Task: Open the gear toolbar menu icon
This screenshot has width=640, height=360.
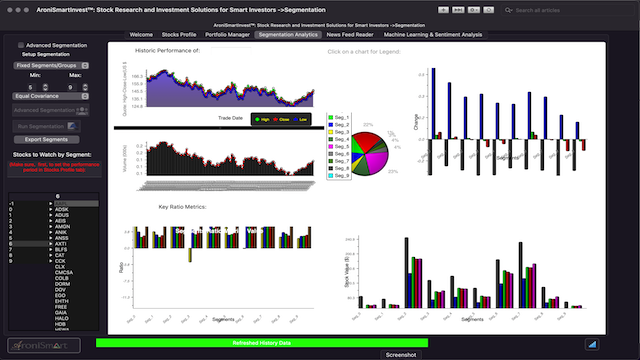Action: tap(473, 10)
